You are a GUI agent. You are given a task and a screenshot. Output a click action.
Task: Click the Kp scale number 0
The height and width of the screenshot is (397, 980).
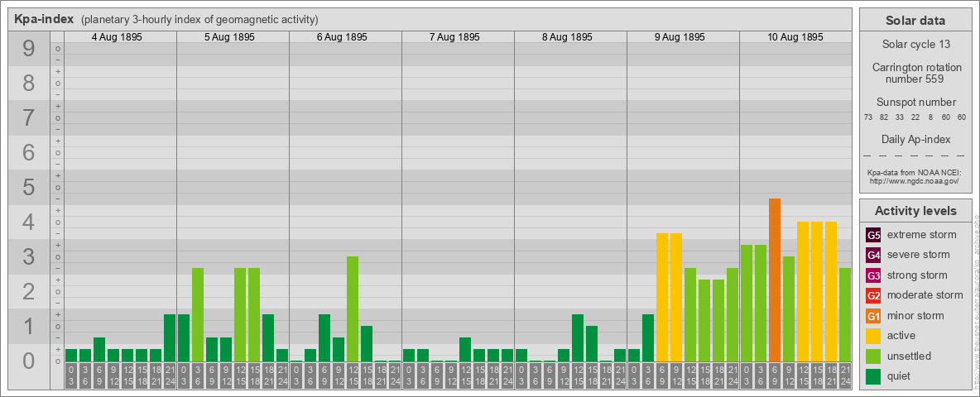(x=29, y=361)
